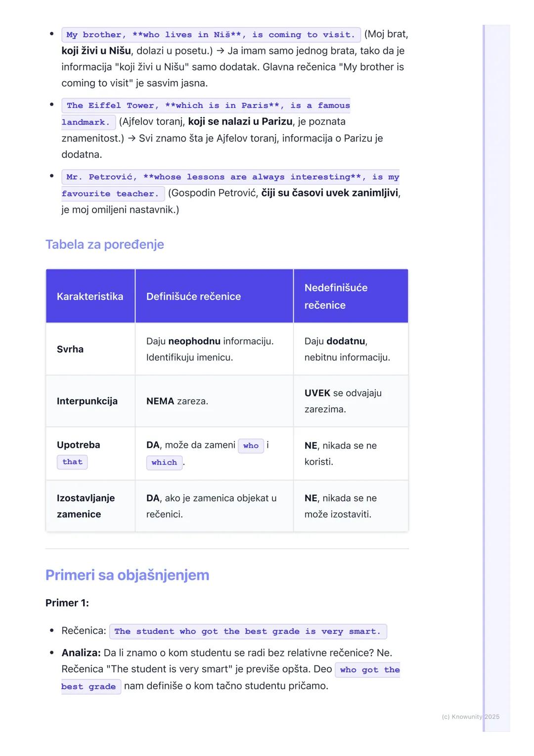Click the "that" code chip in table

click(72, 462)
